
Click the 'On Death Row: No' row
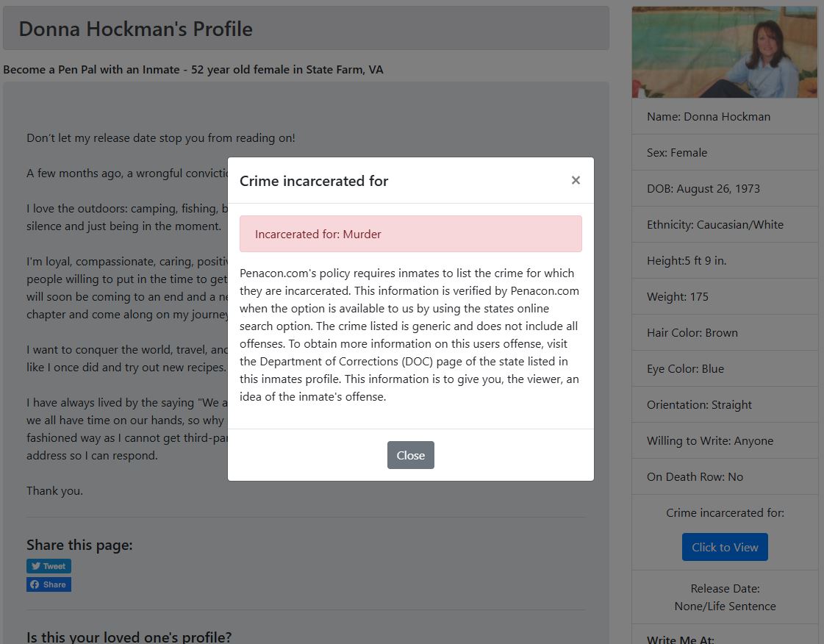pos(724,477)
